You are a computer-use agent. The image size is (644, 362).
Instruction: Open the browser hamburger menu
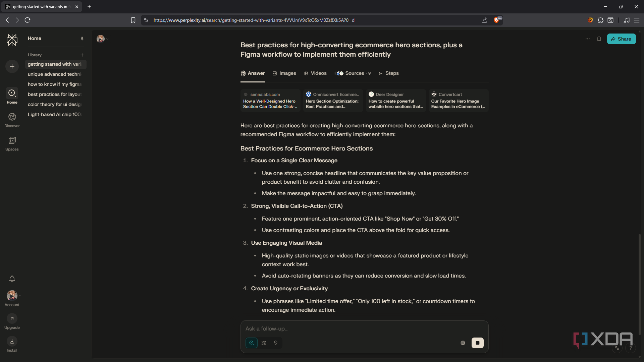click(x=637, y=20)
